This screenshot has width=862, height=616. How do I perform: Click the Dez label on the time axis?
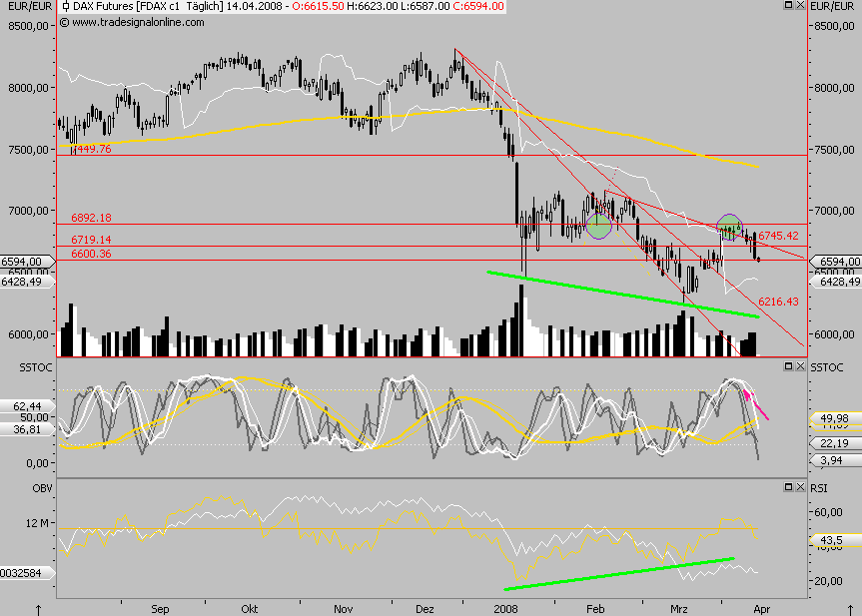pyautogui.click(x=425, y=609)
